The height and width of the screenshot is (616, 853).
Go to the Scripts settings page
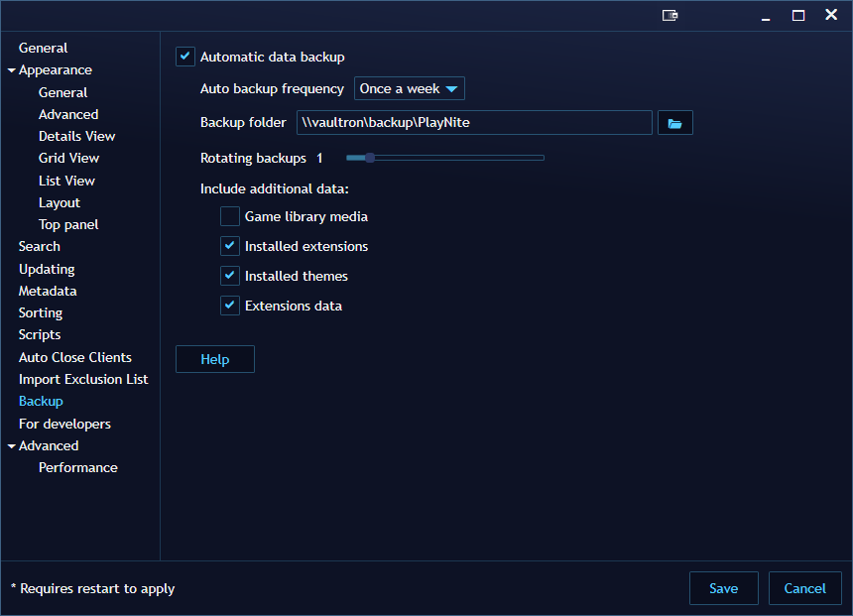point(39,334)
